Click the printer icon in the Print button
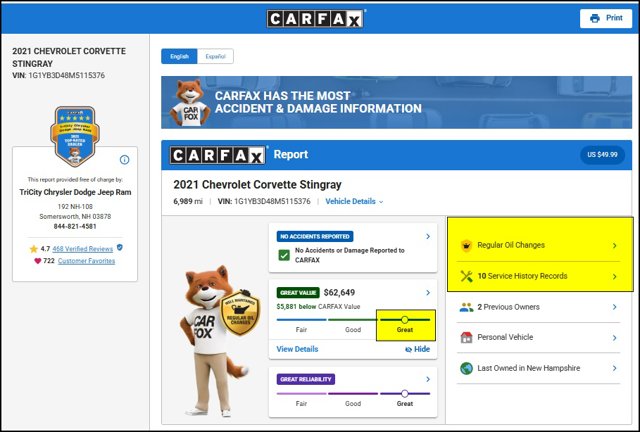640x432 pixels. (595, 18)
